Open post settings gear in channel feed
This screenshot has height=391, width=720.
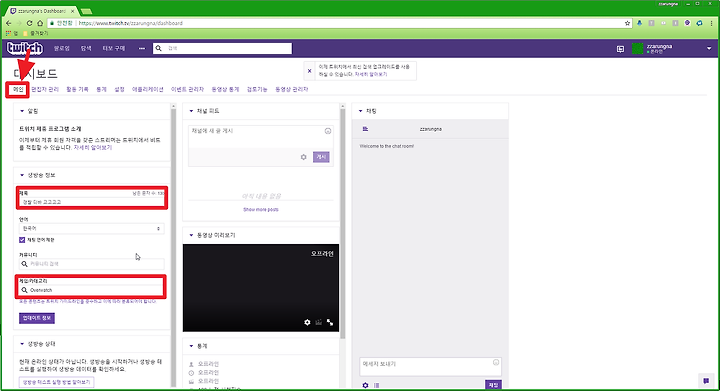click(304, 157)
